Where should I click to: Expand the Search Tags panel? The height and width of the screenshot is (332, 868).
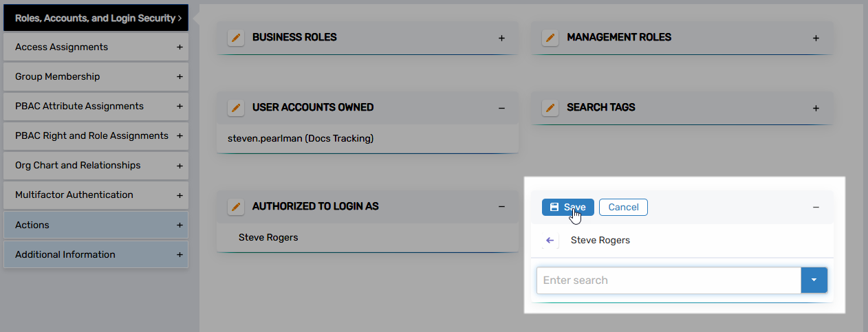(816, 108)
